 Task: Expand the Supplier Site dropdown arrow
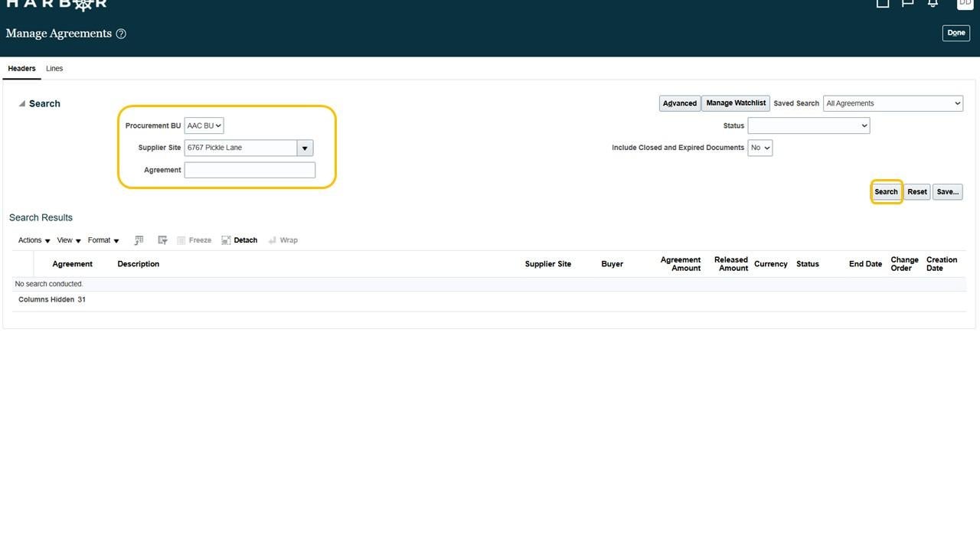[x=305, y=148]
